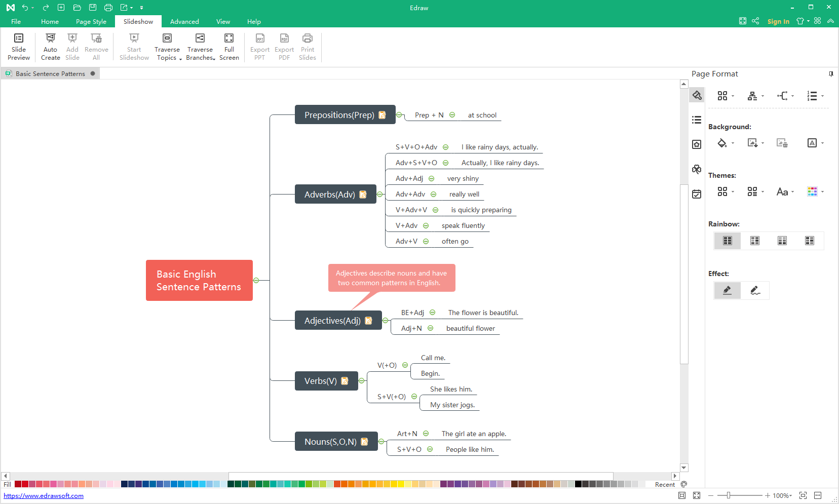839x504 pixels.
Task: Collapse the Adjectives(Adj) branch
Action: coord(386,321)
